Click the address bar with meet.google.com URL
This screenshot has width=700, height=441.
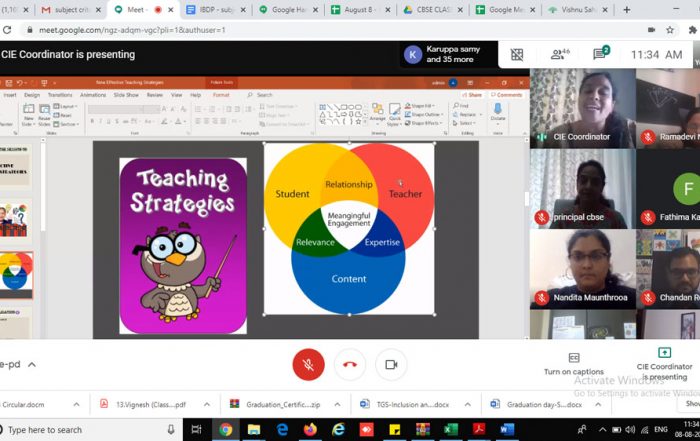(132, 30)
